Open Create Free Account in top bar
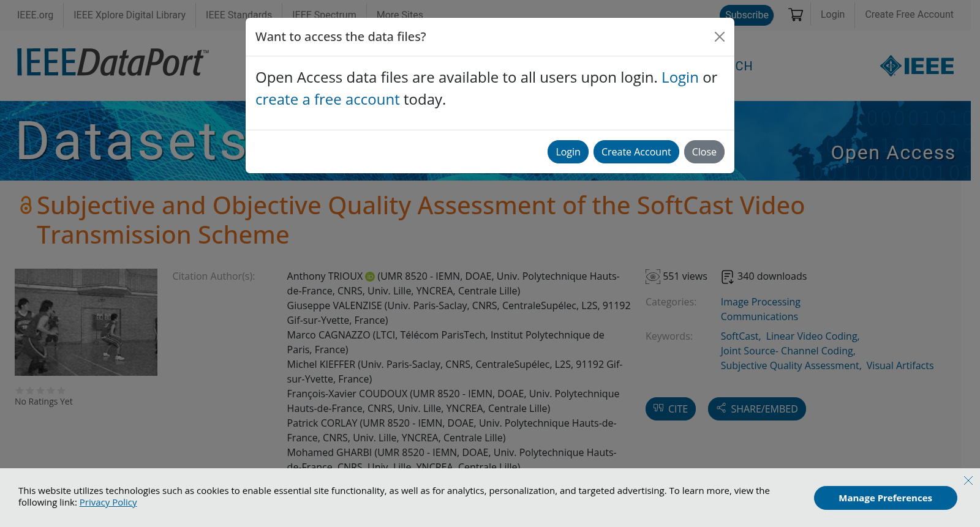 pyautogui.click(x=909, y=14)
